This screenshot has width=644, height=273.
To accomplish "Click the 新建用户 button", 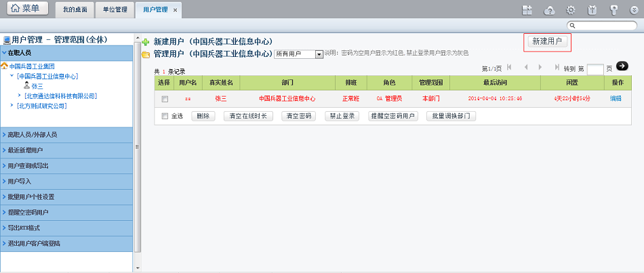I will pos(547,41).
